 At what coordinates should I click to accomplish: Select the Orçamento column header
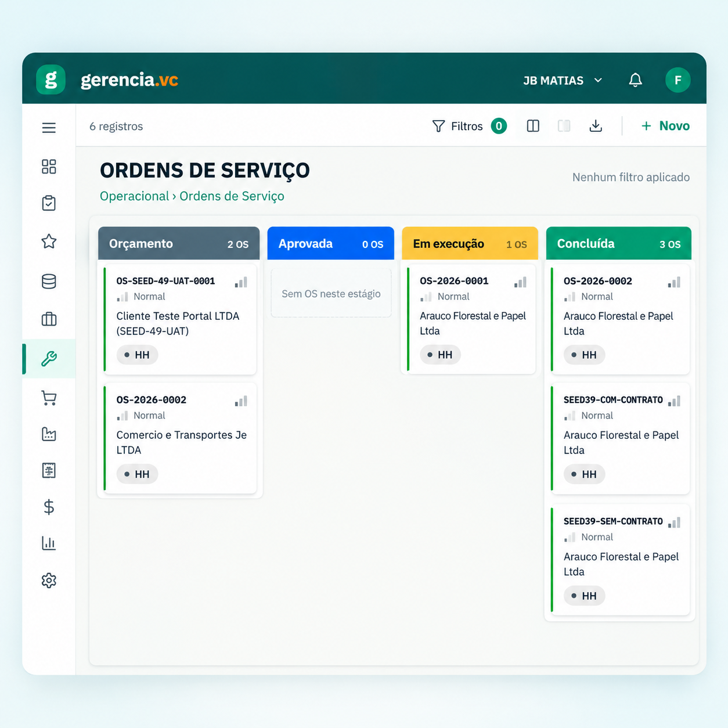point(179,243)
